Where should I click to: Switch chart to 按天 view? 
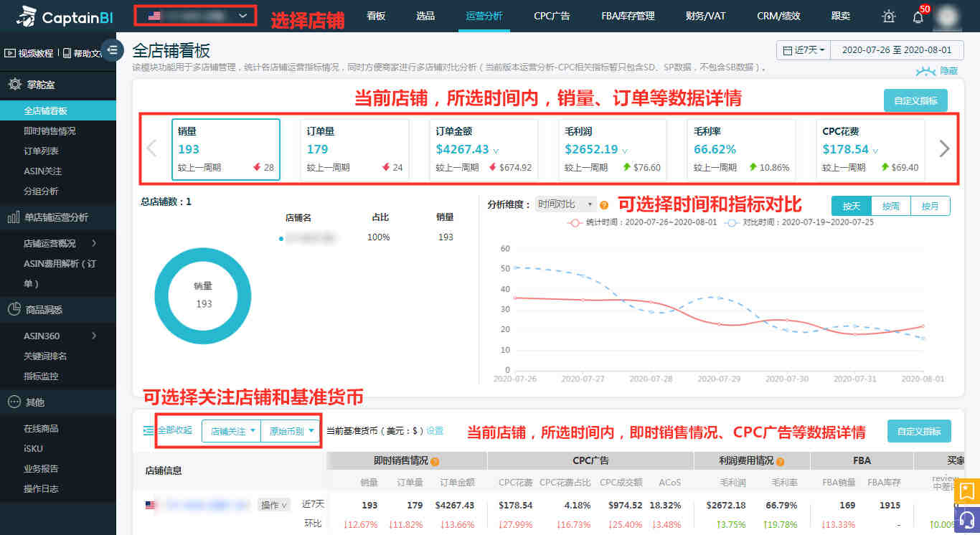tap(852, 206)
